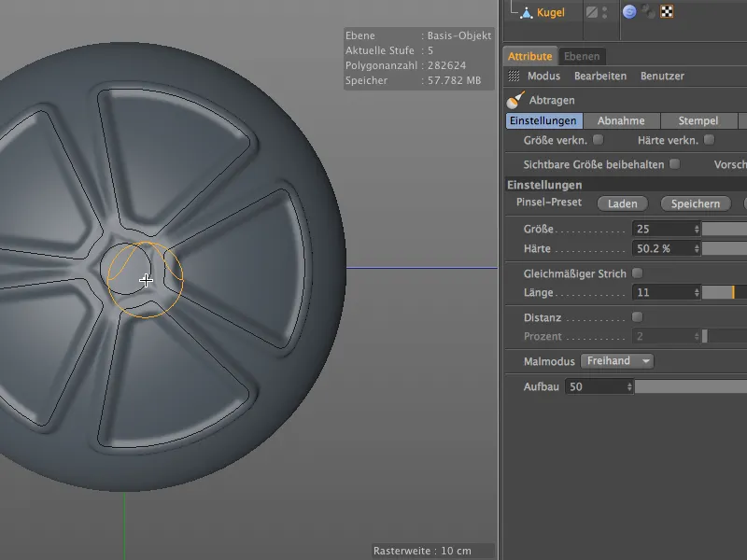Image resolution: width=747 pixels, height=560 pixels.
Task: Select the Einstellungen brush tab
Action: click(543, 121)
